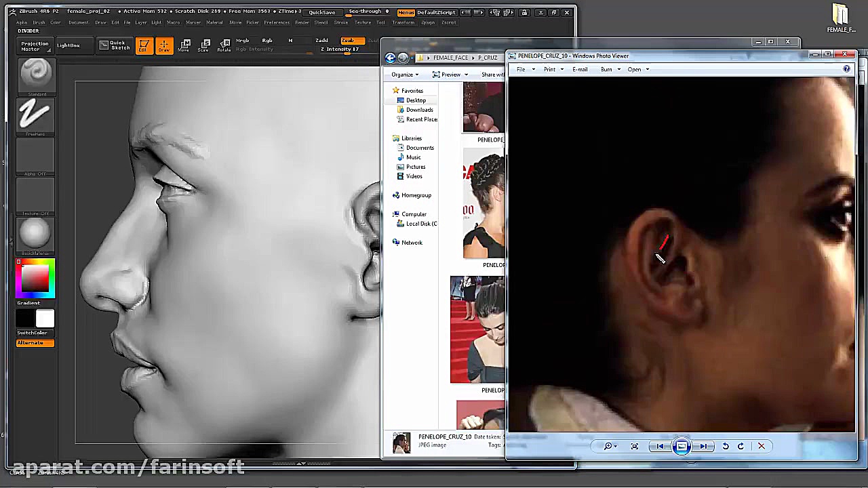Open the Print dropdown in Photo Viewer
868x488 pixels.
point(553,69)
